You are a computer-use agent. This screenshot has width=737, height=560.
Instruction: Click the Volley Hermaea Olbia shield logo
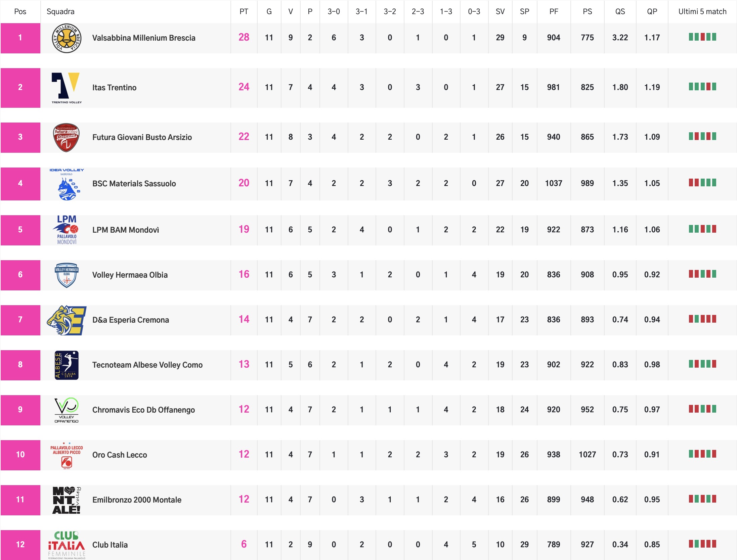pyautogui.click(x=67, y=275)
